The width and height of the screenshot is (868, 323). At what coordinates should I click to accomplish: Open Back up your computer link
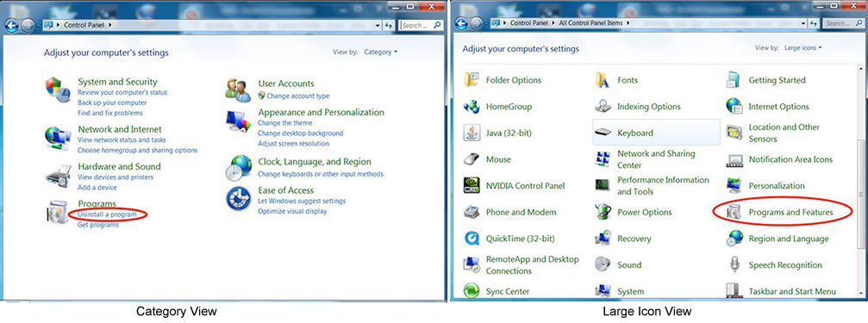click(112, 102)
